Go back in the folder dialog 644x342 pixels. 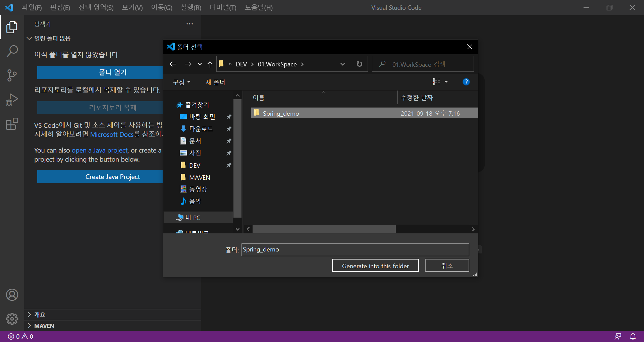click(x=173, y=64)
